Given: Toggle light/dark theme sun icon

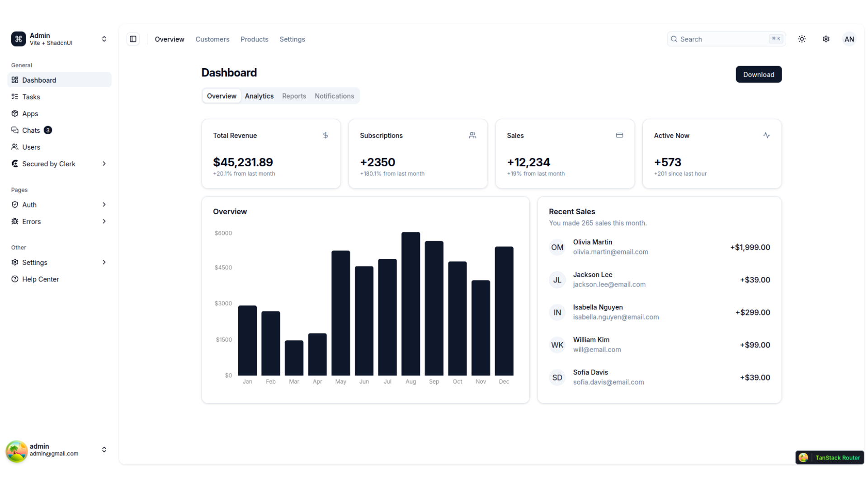Looking at the screenshot, I should pos(802,39).
